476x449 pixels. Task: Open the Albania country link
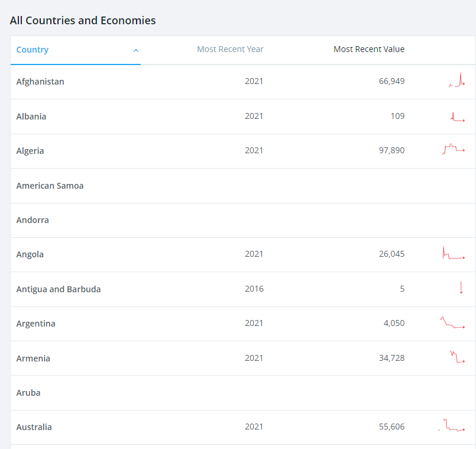31,117
